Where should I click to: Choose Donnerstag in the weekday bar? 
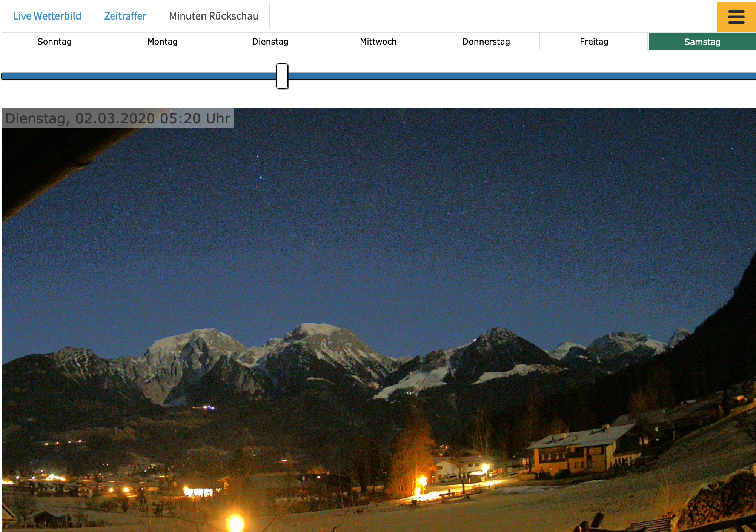pyautogui.click(x=486, y=42)
